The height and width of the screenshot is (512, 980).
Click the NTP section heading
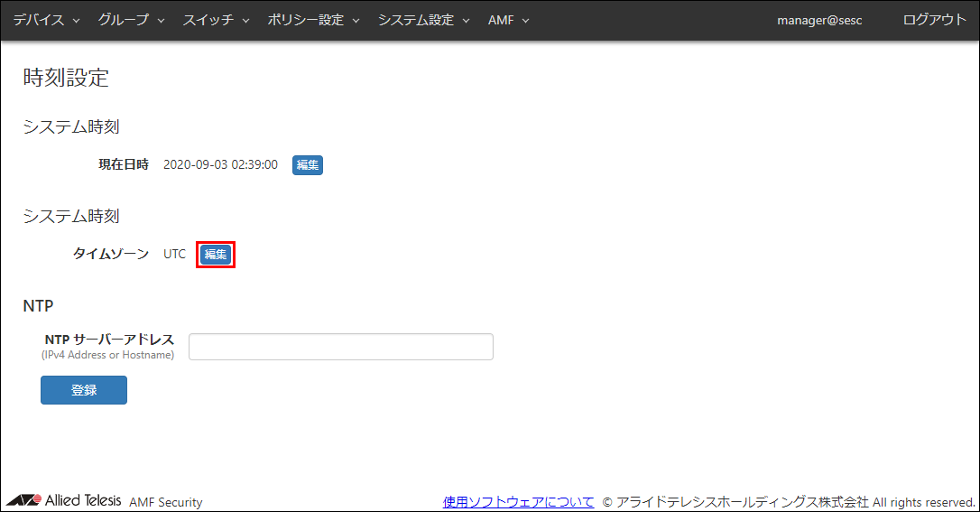click(38, 306)
